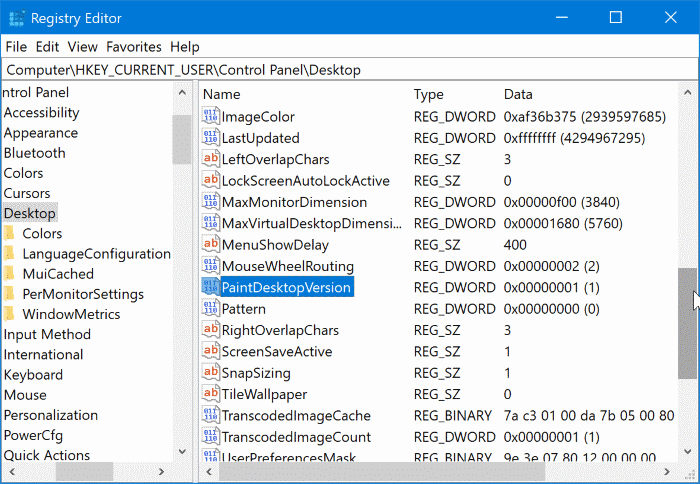
Task: Maximize the Registry Editor window
Action: click(x=616, y=17)
